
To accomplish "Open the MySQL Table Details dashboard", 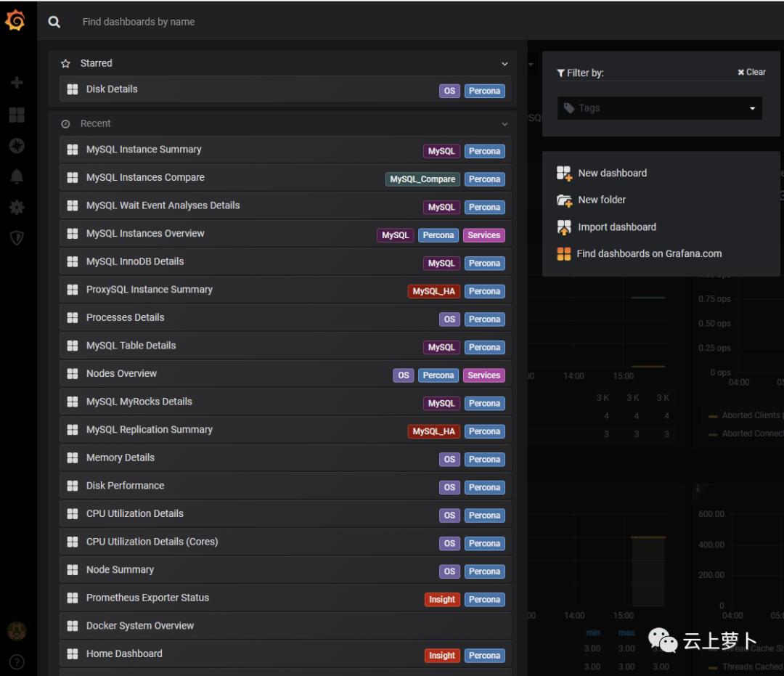I will [285, 346].
